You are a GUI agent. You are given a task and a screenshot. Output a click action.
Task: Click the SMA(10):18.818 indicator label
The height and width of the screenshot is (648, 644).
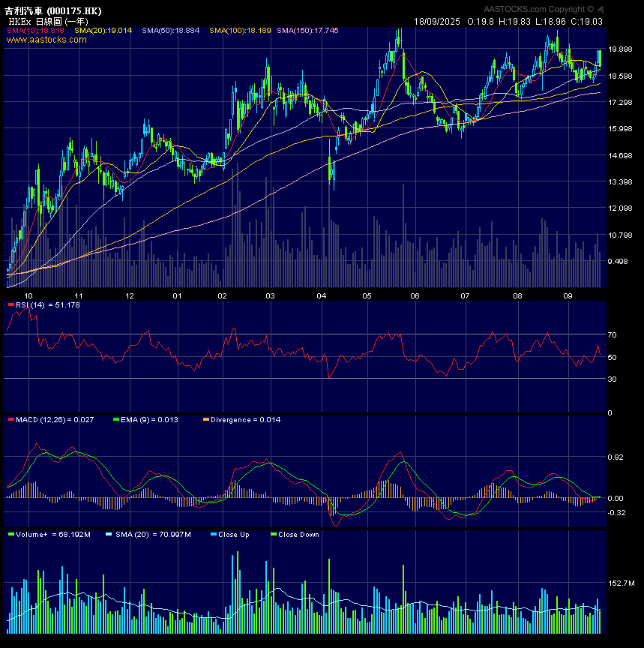(35, 31)
